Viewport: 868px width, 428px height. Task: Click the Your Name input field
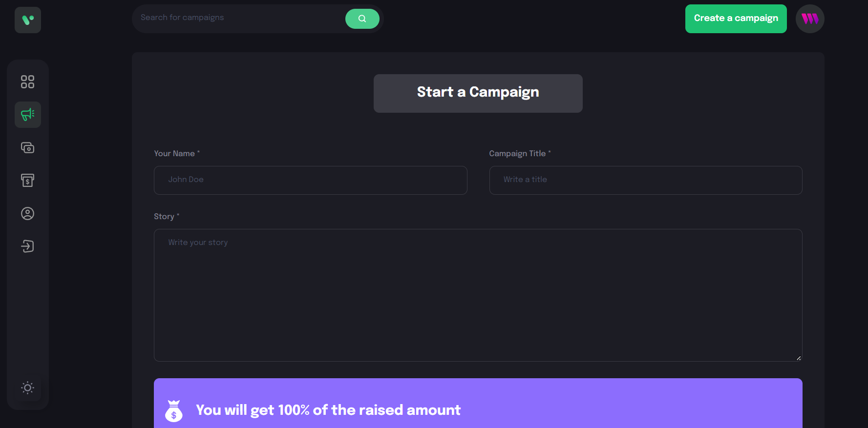(310, 180)
